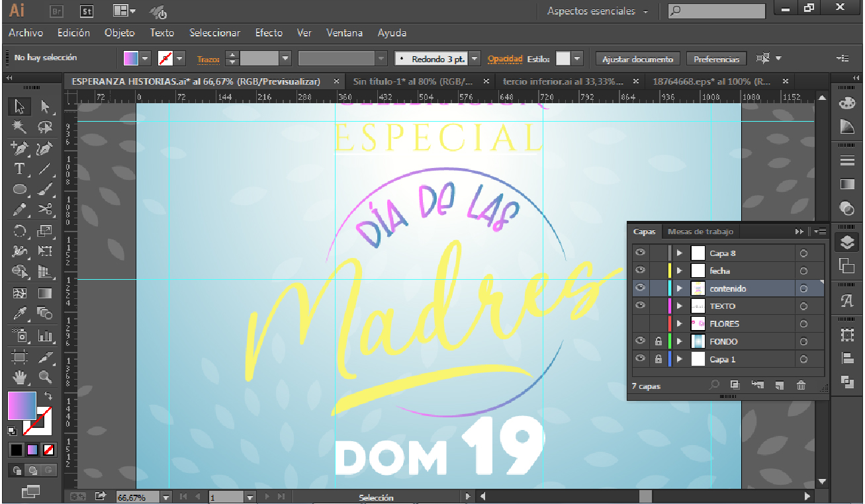Open stroke weight dropdown

285,59
